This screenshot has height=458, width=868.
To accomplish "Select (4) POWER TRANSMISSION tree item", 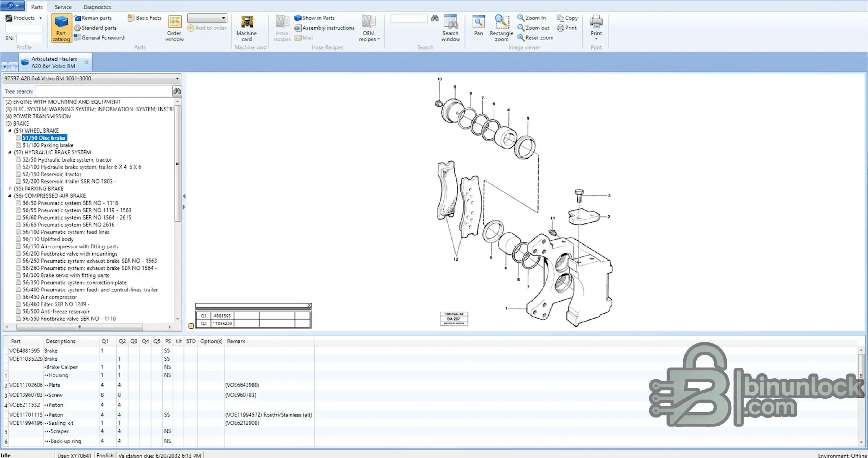I will point(38,116).
